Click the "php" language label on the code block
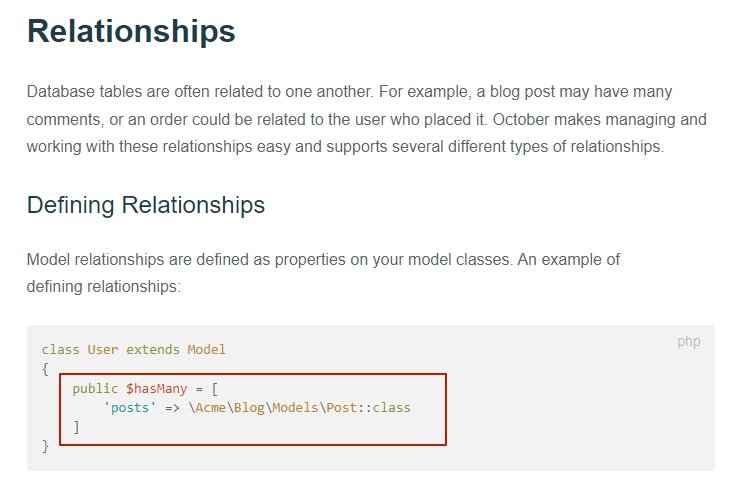Image resolution: width=747 pixels, height=494 pixels. pos(688,341)
